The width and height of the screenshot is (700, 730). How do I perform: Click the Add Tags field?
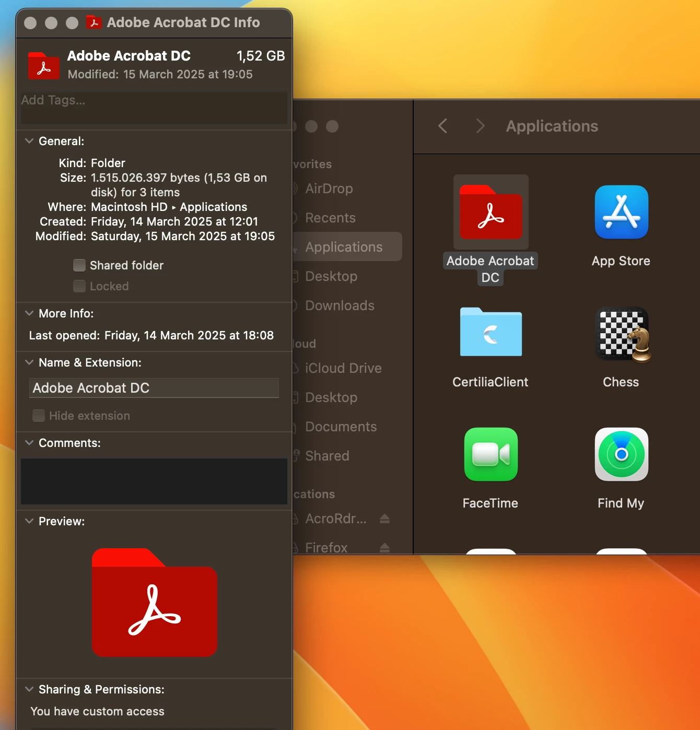(x=154, y=108)
